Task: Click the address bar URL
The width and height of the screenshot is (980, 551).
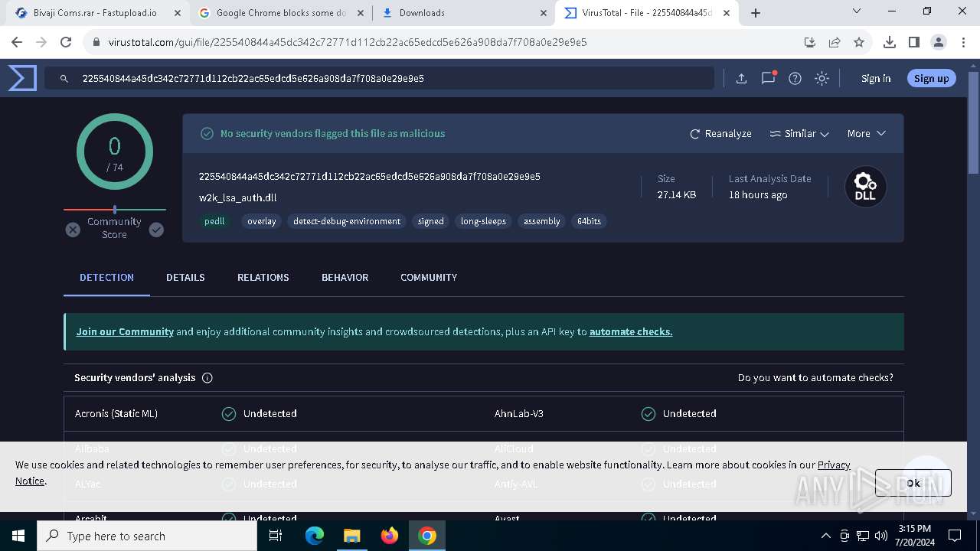Action: pyautogui.click(x=348, y=42)
